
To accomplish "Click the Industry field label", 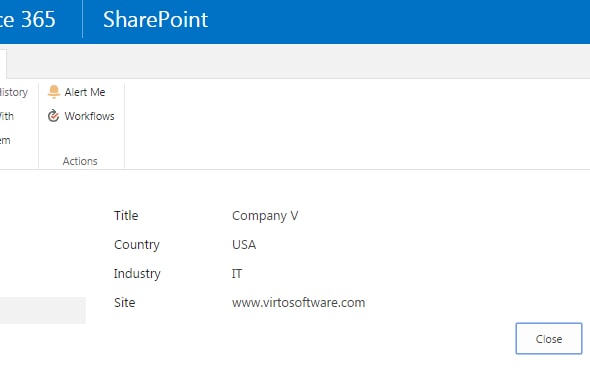I will point(137,274).
